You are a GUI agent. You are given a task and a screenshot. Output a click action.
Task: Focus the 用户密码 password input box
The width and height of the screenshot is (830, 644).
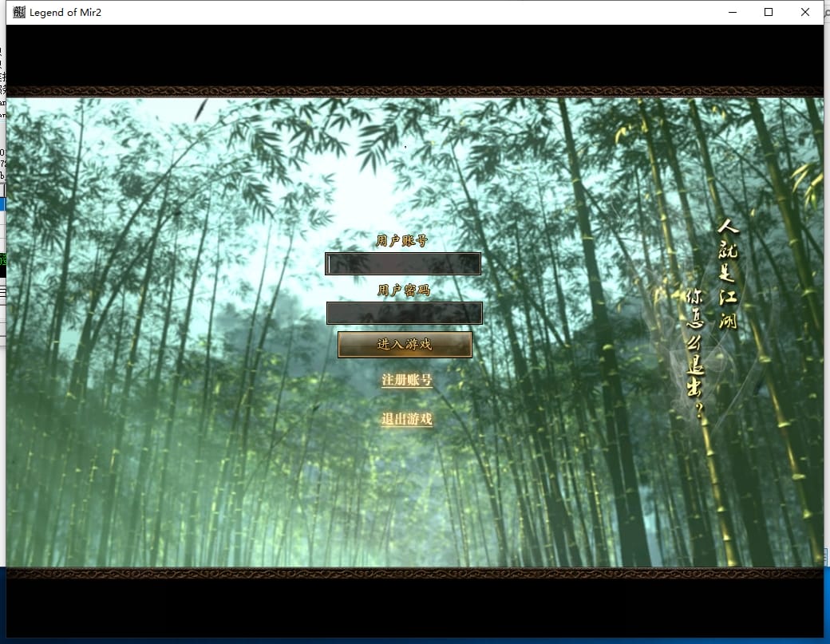pyautogui.click(x=404, y=313)
